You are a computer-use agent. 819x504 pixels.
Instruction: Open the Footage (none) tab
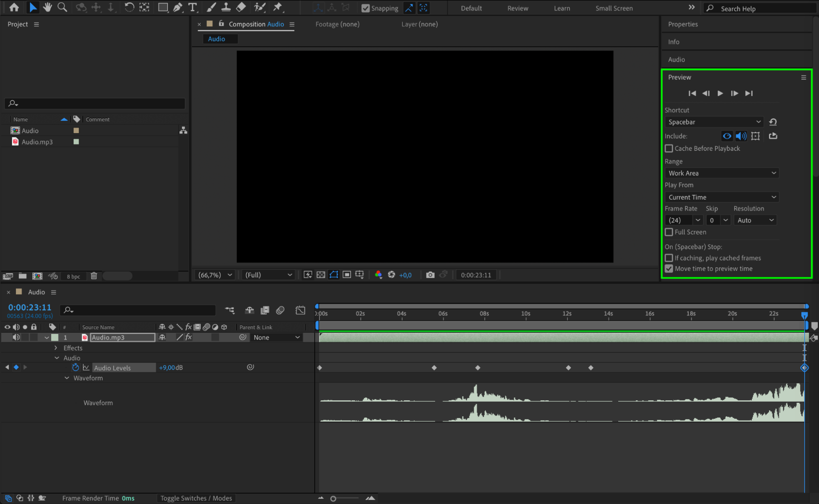coord(337,24)
